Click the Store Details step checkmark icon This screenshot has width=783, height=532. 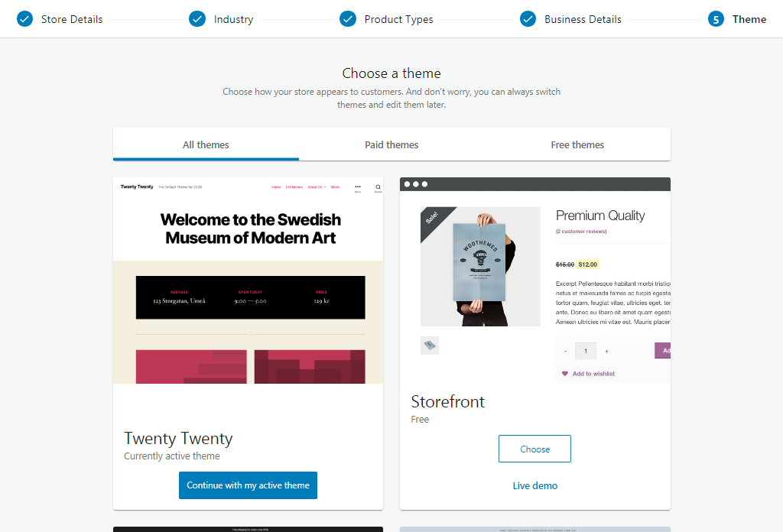click(x=24, y=19)
